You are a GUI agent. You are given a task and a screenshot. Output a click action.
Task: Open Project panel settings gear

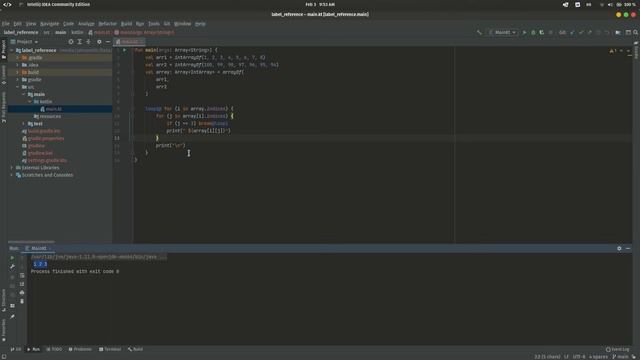coord(99,42)
